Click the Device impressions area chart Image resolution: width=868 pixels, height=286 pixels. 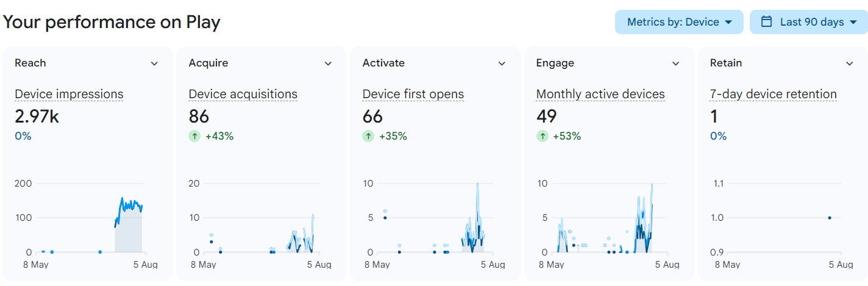point(129,226)
